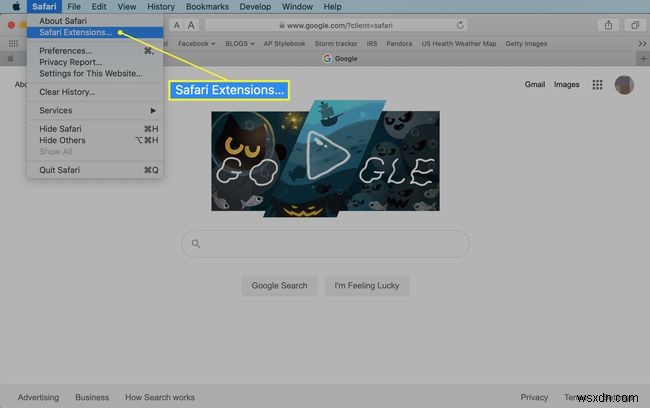Open How Search works link
The width and height of the screenshot is (650, 408).
(x=160, y=397)
